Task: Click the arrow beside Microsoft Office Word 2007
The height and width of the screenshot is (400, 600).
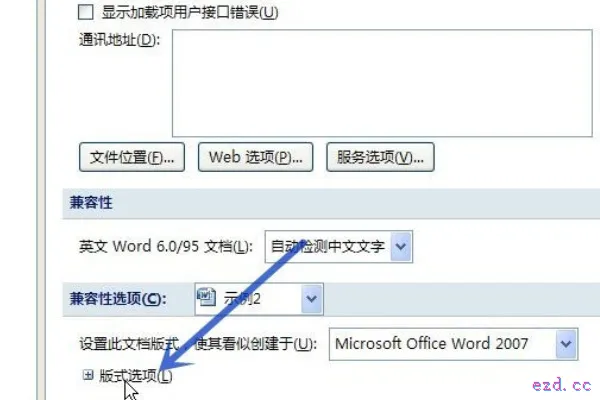Action: [566, 344]
